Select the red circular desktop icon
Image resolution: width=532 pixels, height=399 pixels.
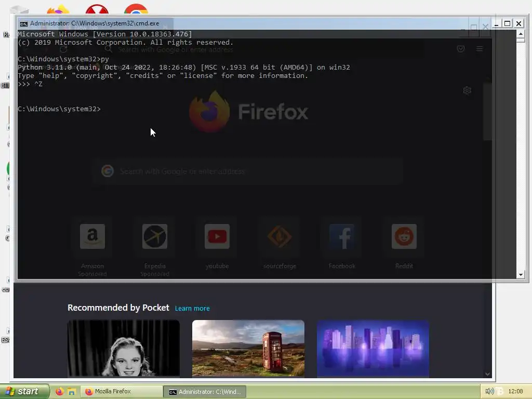pos(97,9)
